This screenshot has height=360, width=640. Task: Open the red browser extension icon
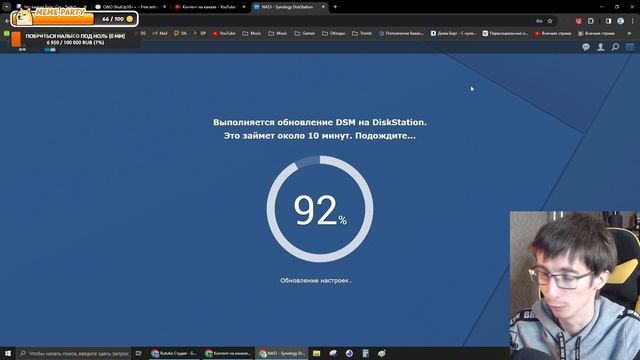point(578,21)
